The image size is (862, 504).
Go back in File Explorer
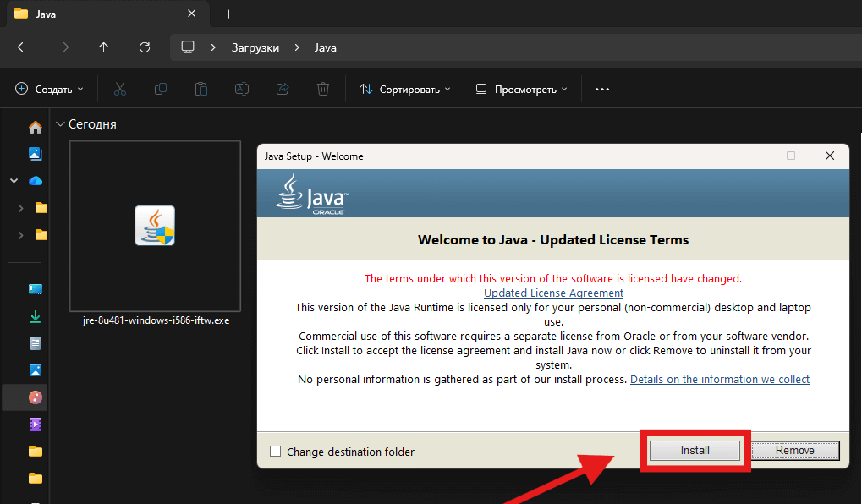(23, 47)
